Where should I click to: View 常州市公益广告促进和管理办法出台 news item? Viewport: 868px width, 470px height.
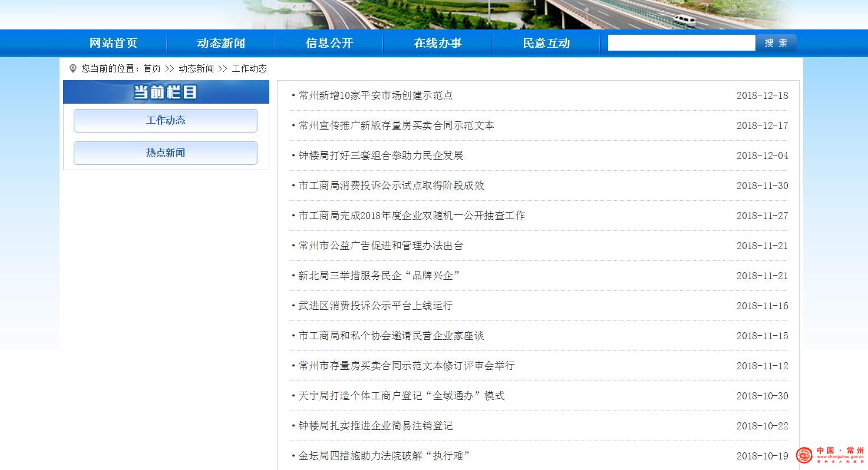(381, 246)
